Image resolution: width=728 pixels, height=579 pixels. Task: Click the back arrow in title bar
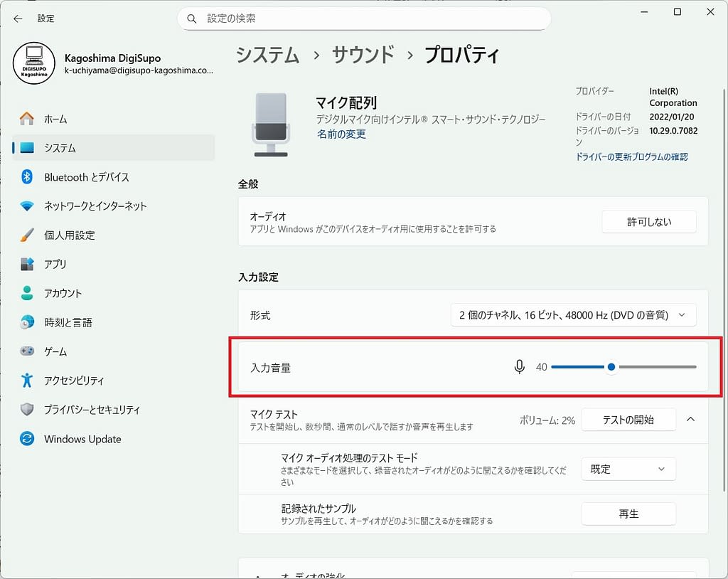pyautogui.click(x=18, y=18)
